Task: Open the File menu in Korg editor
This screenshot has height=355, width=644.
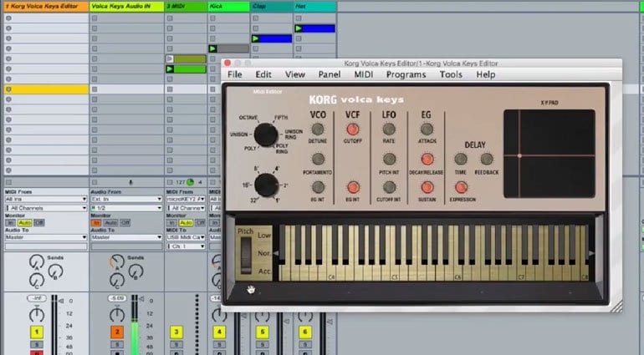Action: pos(234,74)
